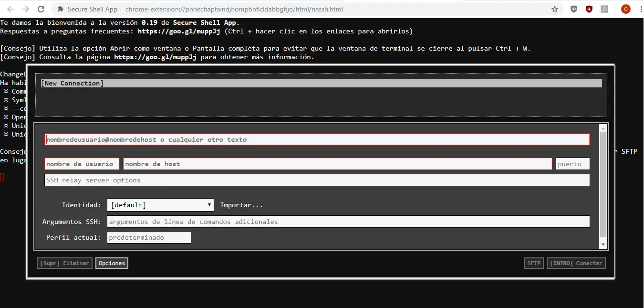Click the connection form scrollbar down arrow
This screenshot has height=308, width=644.
point(603,244)
